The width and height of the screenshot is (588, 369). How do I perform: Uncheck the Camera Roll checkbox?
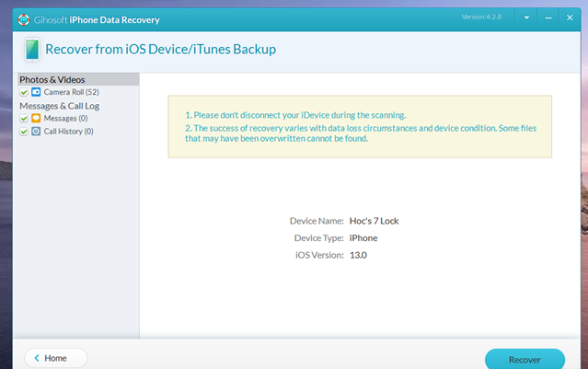click(x=24, y=92)
